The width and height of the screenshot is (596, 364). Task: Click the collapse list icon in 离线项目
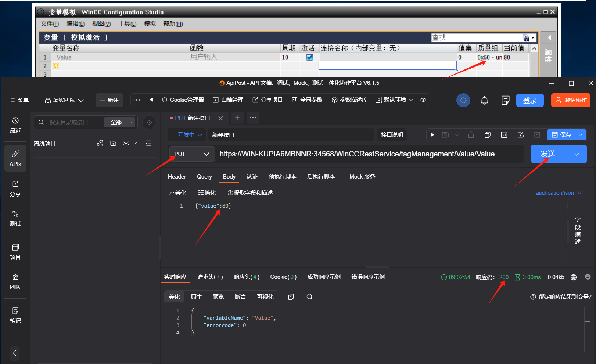click(148, 143)
